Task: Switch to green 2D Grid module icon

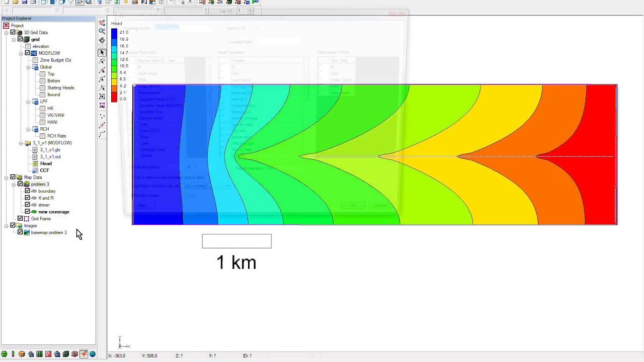Action: pos(39,354)
